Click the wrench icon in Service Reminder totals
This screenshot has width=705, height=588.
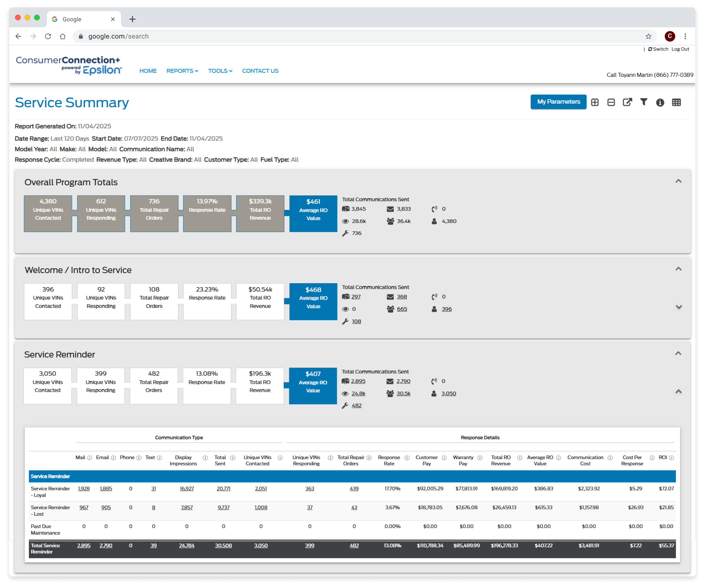pyautogui.click(x=346, y=405)
